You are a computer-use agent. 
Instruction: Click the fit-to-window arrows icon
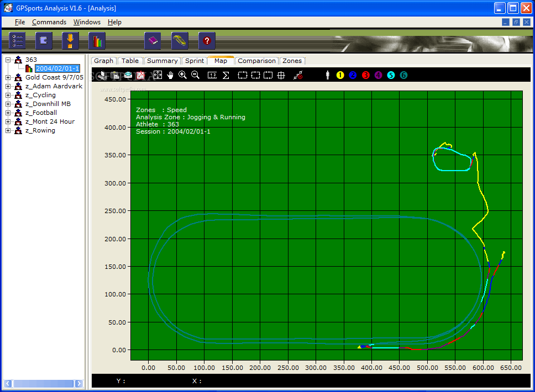click(158, 75)
